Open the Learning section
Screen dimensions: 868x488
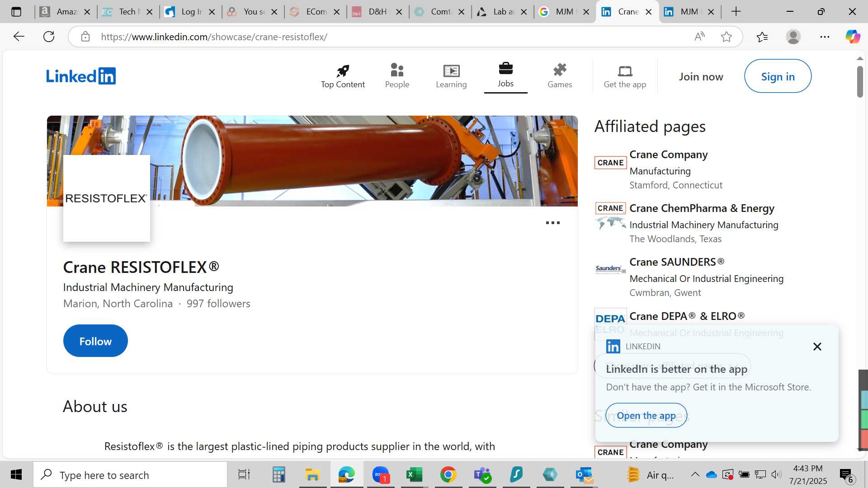tap(451, 76)
